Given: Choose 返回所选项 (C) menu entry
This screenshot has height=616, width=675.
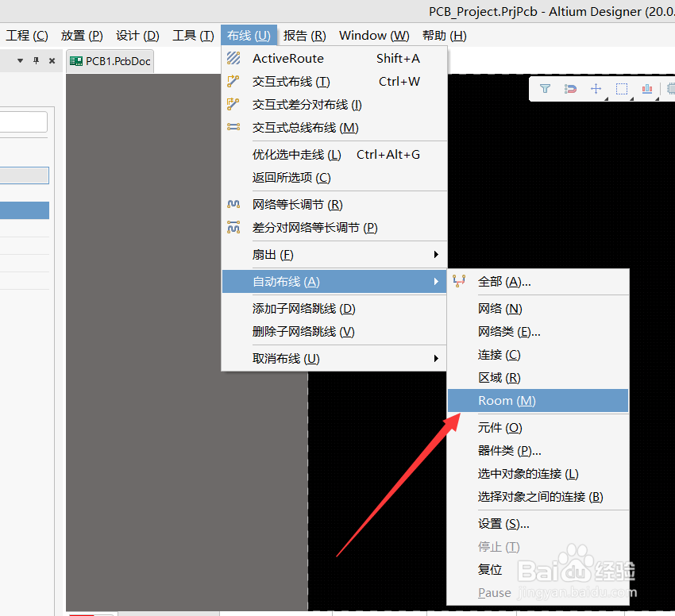Looking at the screenshot, I should coord(334,177).
